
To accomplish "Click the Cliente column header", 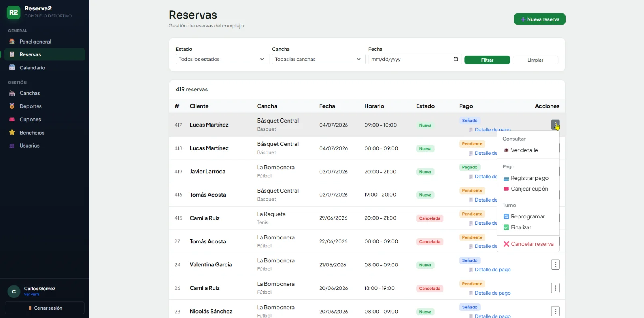I will click(x=199, y=106).
